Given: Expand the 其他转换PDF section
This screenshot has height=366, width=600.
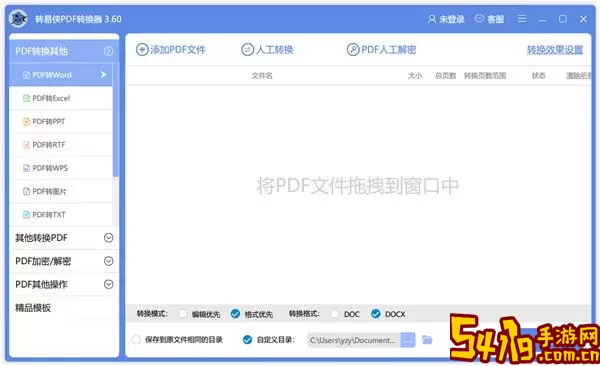Looking at the screenshot, I should point(109,238).
